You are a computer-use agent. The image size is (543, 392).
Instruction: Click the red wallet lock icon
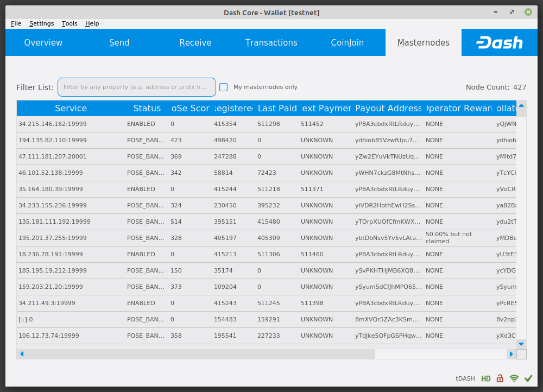point(500,378)
